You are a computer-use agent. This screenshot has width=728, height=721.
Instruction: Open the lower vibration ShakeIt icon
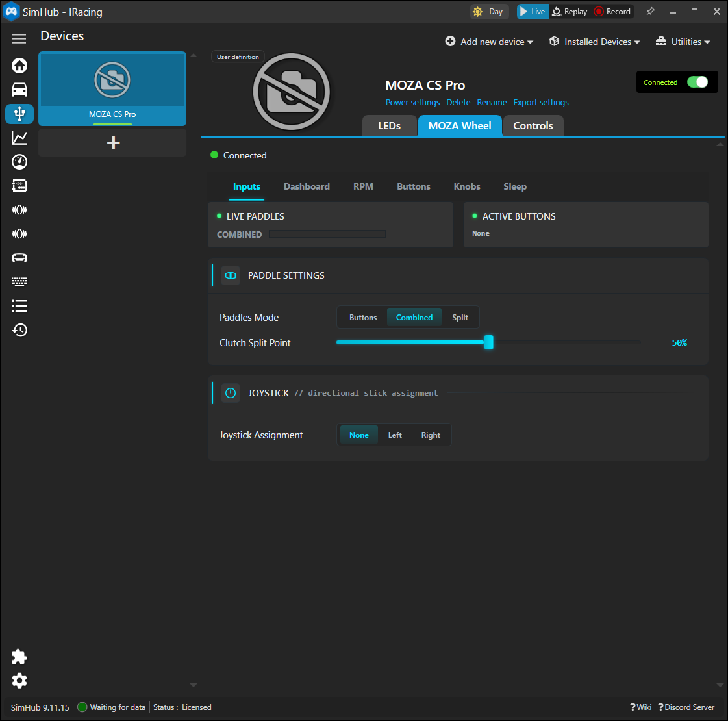pyautogui.click(x=19, y=234)
